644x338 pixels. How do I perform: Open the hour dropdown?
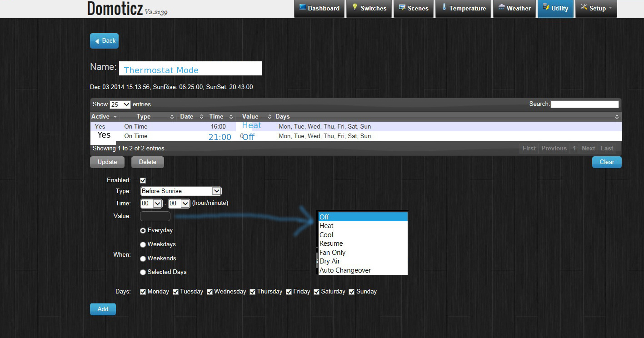151,204
